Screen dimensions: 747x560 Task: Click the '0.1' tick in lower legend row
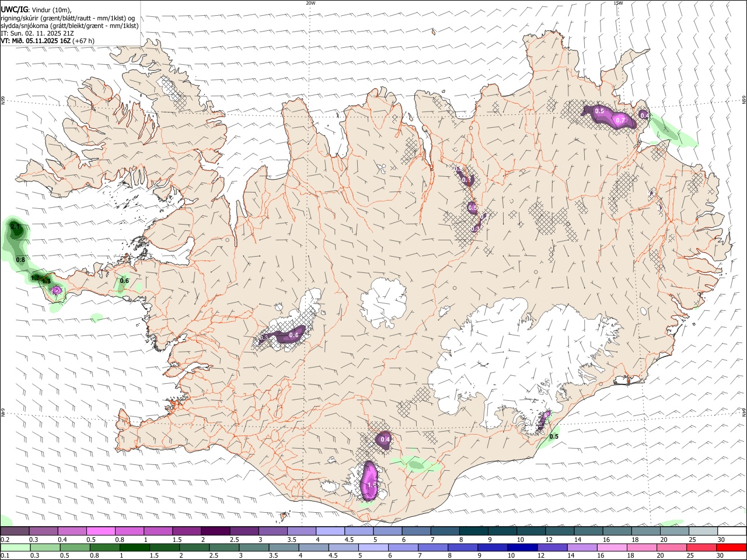[x=5, y=555]
